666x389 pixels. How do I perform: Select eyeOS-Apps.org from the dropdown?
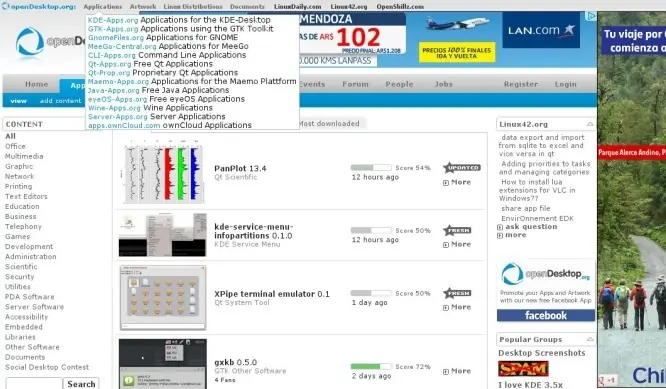(118, 99)
